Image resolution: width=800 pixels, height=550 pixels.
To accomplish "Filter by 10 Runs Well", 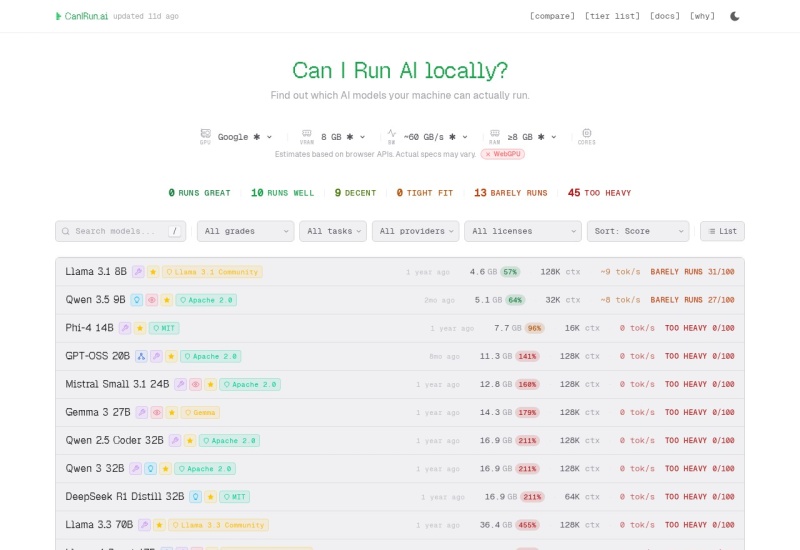I will [x=283, y=193].
